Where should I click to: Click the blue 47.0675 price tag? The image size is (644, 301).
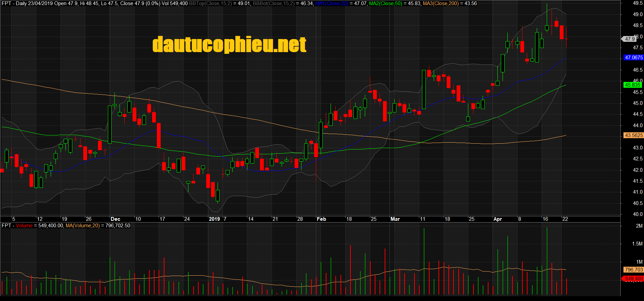[633, 58]
